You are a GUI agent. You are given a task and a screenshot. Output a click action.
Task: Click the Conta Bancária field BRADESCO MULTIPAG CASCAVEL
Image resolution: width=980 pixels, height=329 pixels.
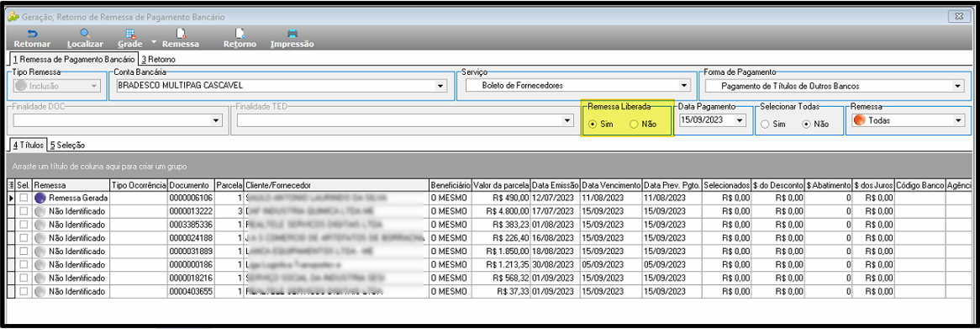pyautogui.click(x=282, y=86)
